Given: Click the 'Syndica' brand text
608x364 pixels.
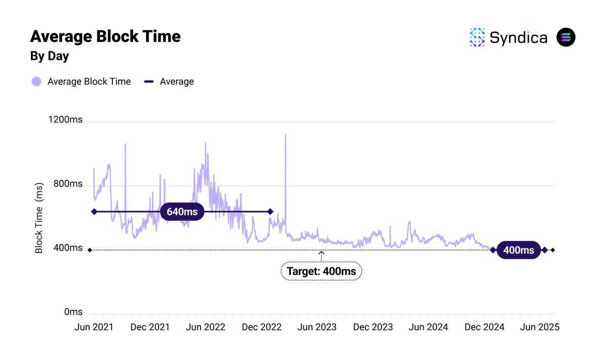Looking at the screenshot, I should coord(518,37).
